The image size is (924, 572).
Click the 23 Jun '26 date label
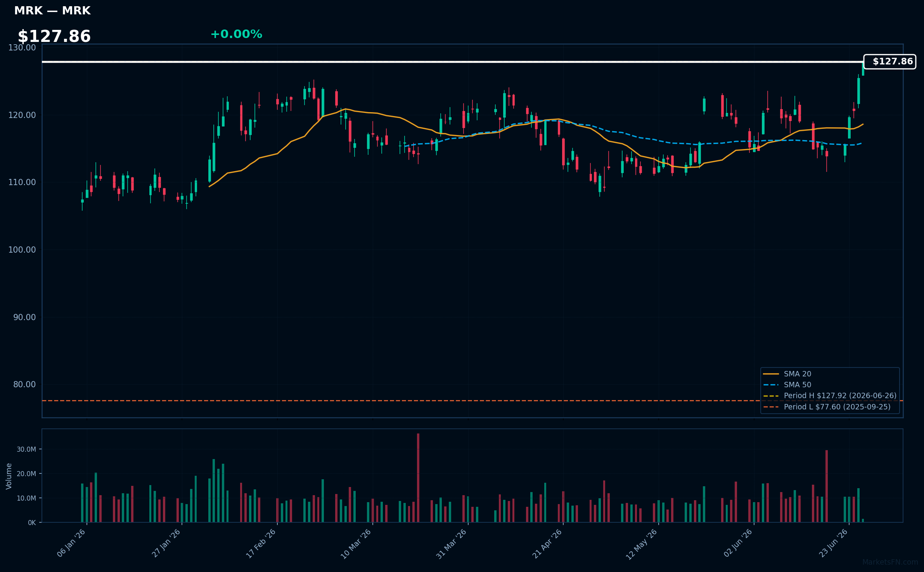834,543
